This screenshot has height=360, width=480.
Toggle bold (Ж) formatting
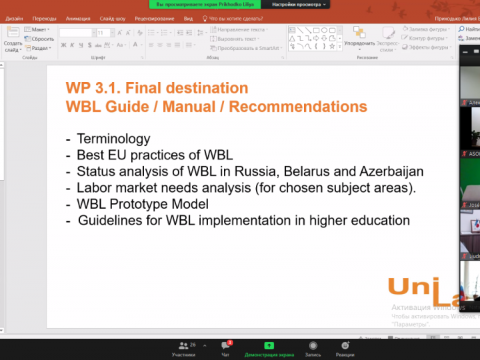pos(63,45)
